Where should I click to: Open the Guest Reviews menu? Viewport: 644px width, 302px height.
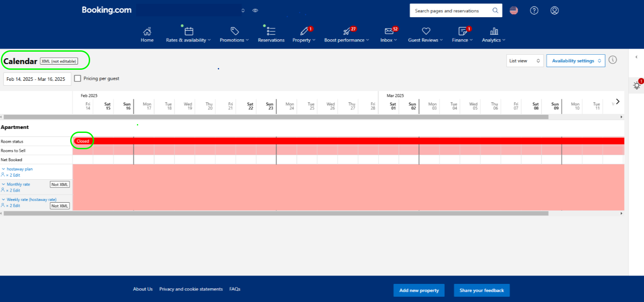point(426,40)
